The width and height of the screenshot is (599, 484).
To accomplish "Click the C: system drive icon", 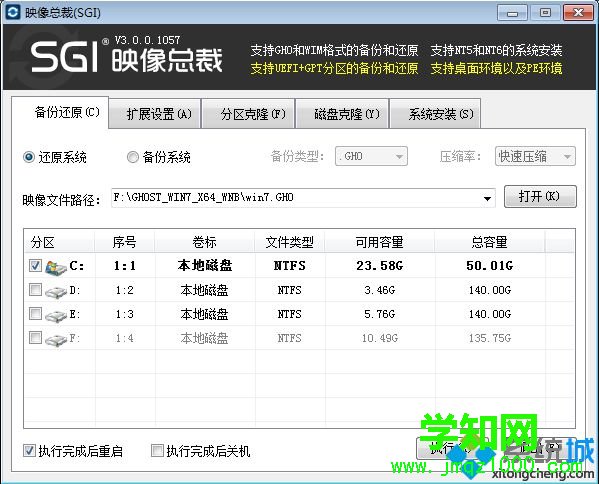I will (56, 267).
